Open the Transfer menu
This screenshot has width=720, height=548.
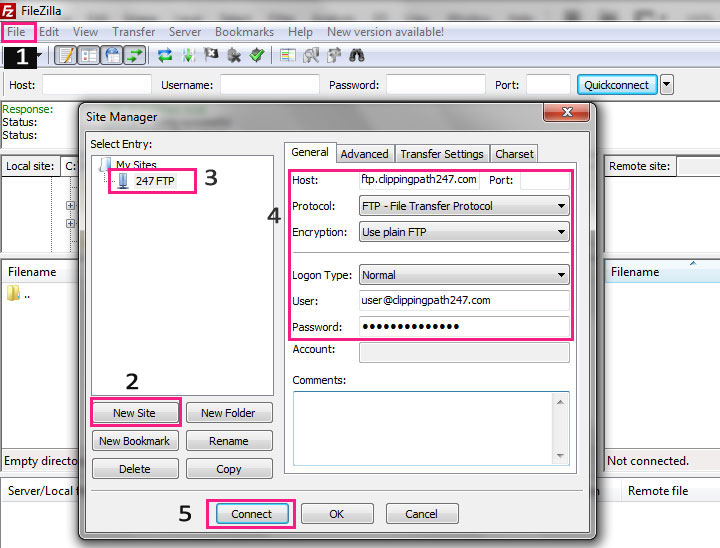(x=134, y=32)
